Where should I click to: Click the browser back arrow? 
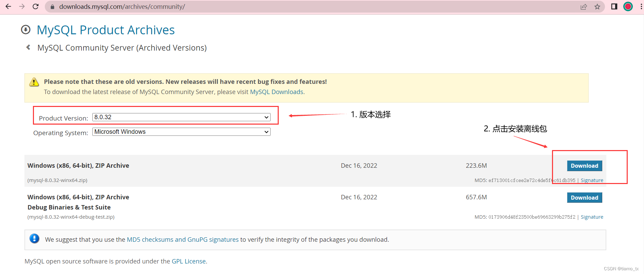pyautogui.click(x=8, y=6)
